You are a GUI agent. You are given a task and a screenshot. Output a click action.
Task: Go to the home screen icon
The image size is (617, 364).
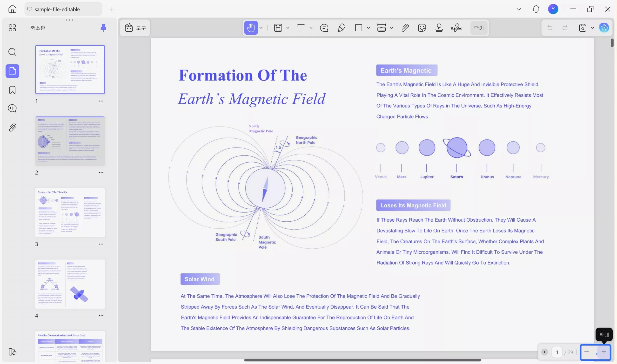[12, 9]
